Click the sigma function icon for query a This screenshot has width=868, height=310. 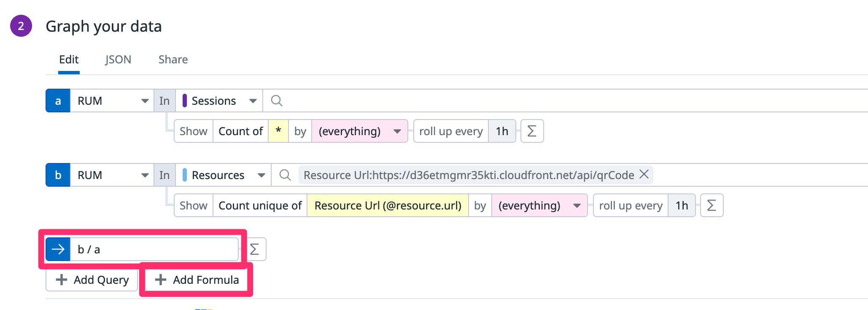click(x=532, y=131)
